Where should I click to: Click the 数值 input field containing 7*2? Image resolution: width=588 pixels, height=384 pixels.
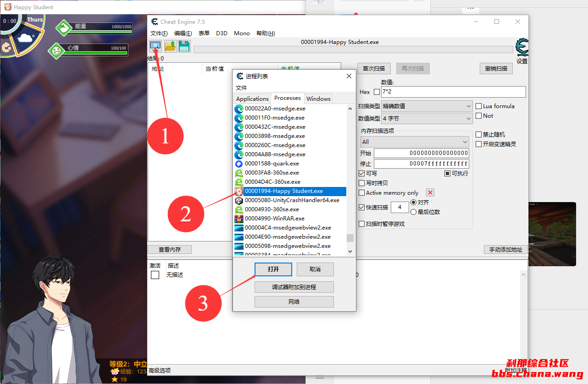(x=453, y=92)
